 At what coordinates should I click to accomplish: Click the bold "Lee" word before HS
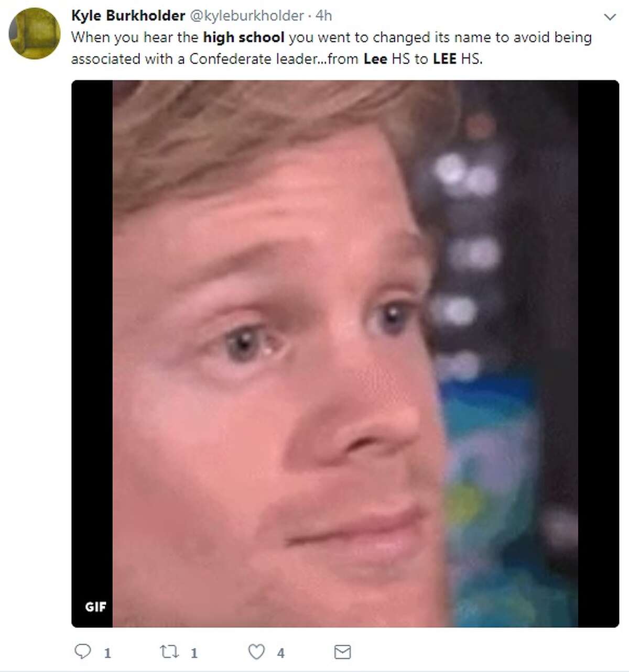tap(375, 59)
